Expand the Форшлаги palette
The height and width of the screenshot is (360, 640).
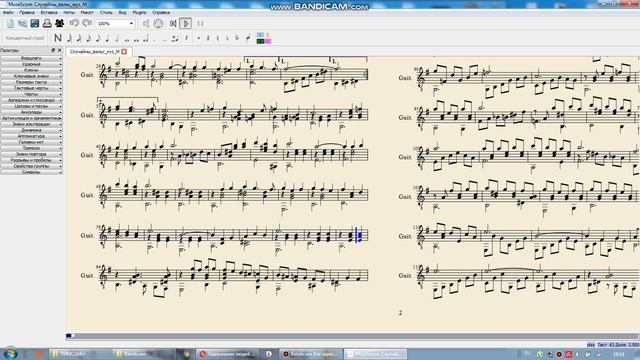[x=31, y=58]
